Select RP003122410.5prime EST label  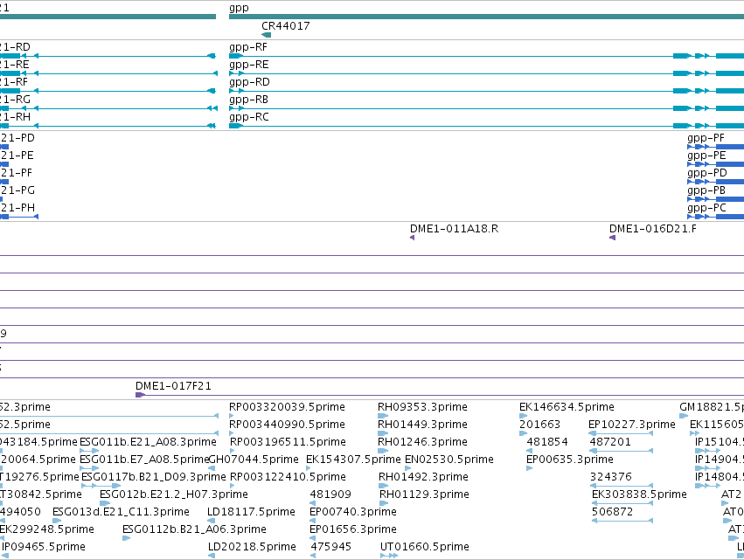point(288,476)
